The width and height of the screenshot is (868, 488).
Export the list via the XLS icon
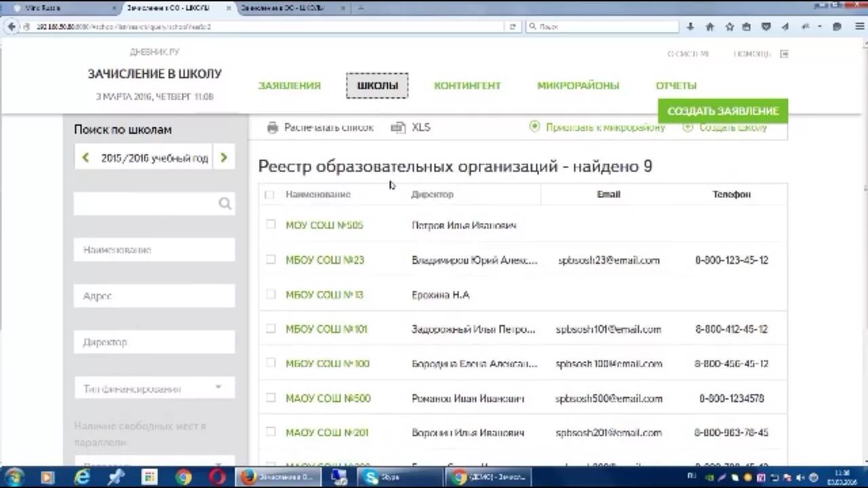click(x=398, y=127)
